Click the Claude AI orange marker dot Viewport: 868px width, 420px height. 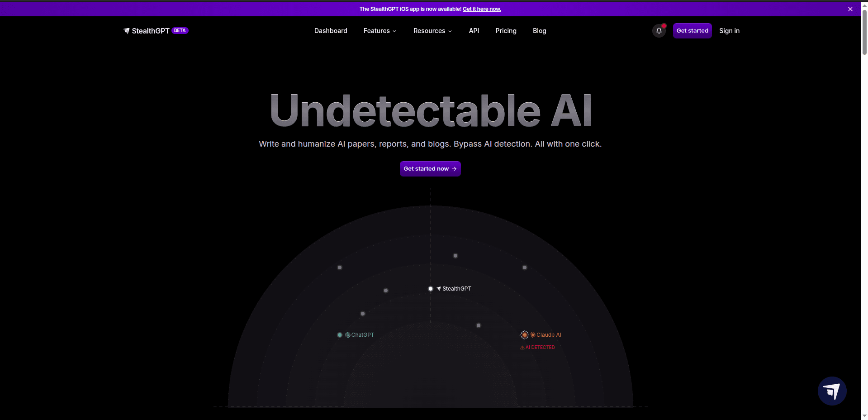pyautogui.click(x=525, y=335)
